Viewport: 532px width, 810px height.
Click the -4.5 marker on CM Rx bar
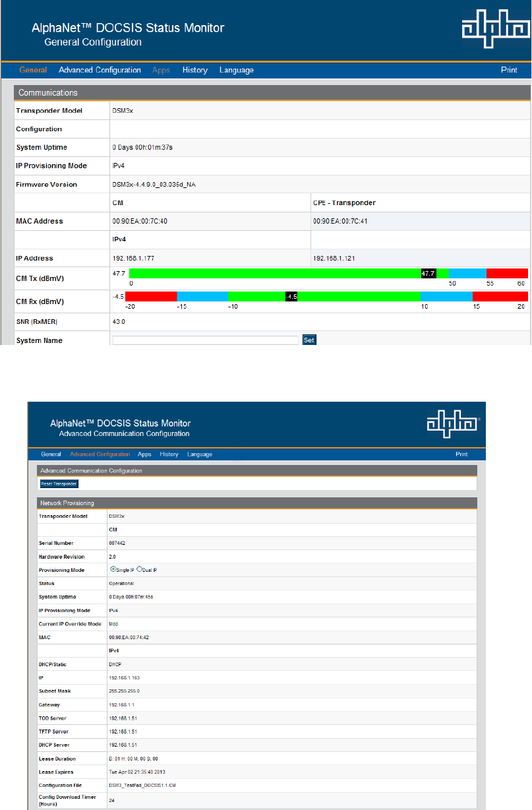(x=291, y=297)
